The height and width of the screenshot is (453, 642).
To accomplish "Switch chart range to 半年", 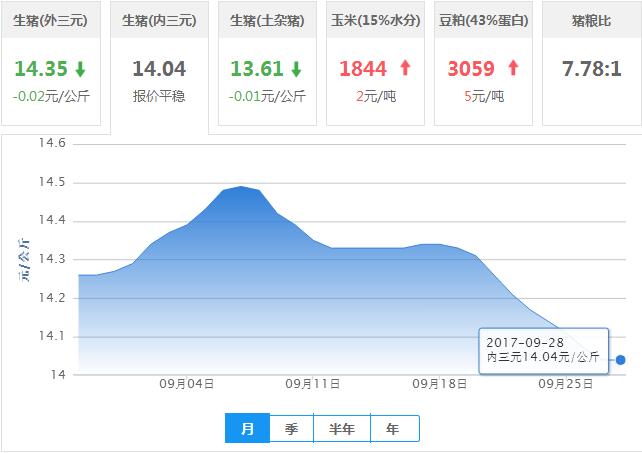I will click(x=342, y=428).
